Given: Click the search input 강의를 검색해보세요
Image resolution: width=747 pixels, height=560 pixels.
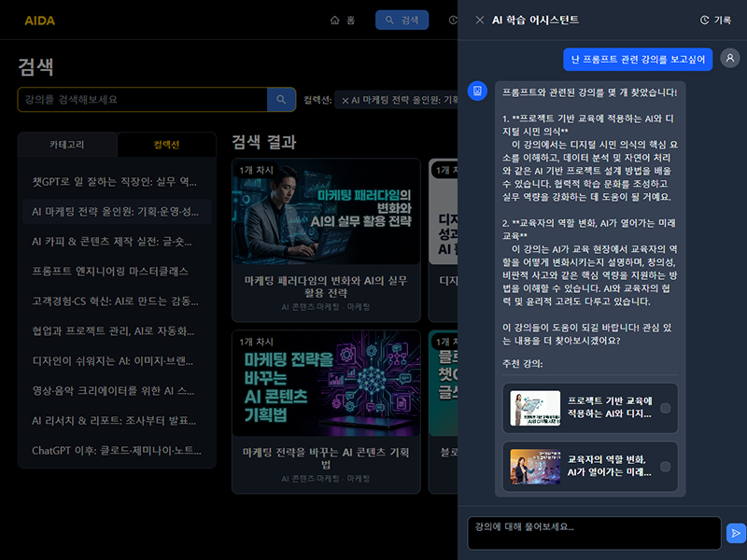Looking at the screenshot, I should pyautogui.click(x=142, y=100).
